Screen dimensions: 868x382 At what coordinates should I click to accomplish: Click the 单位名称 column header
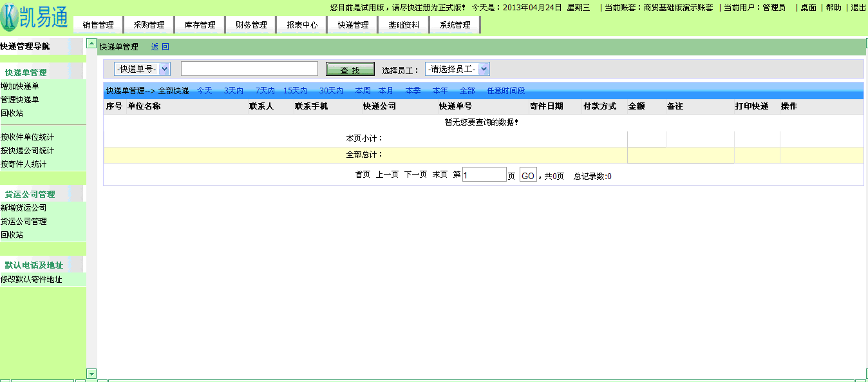coord(144,106)
